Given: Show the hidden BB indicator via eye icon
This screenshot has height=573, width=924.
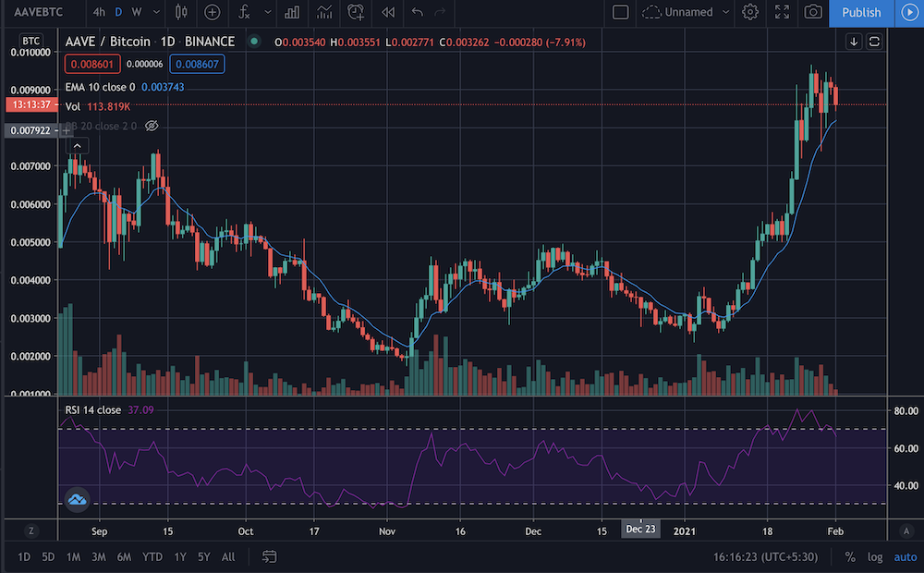Looking at the screenshot, I should [152, 126].
